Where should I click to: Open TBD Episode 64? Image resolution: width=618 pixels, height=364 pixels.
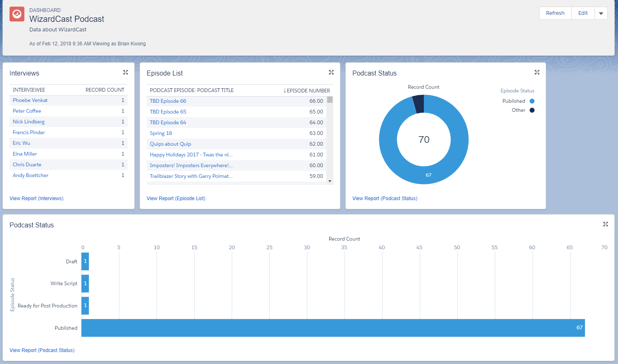pos(168,123)
